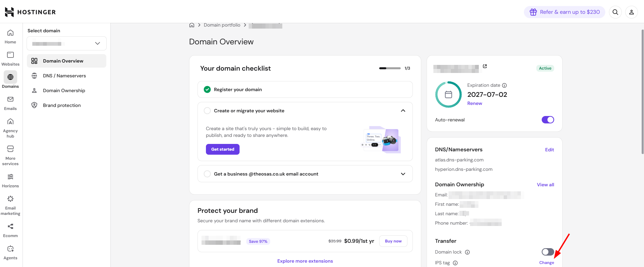The image size is (644, 267).
Task: Click the 2027-07-02 expiration date
Action: tap(487, 94)
